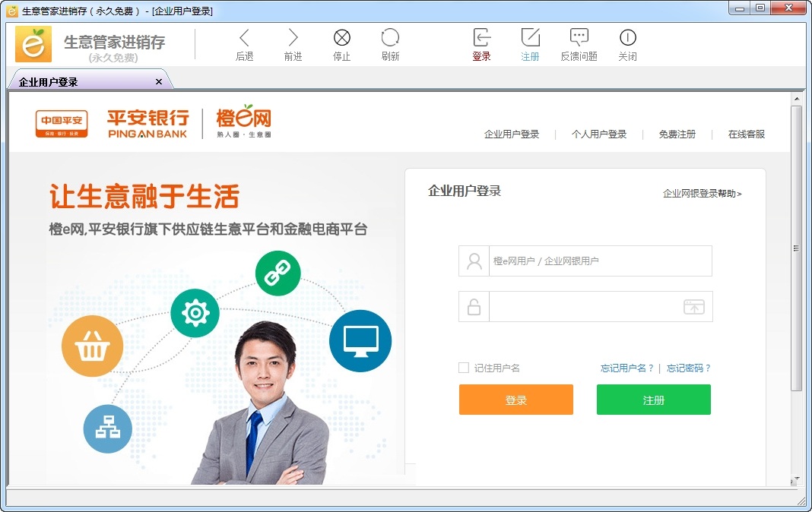
Task: Click the 让生意融于生活 headline
Action: (144, 197)
